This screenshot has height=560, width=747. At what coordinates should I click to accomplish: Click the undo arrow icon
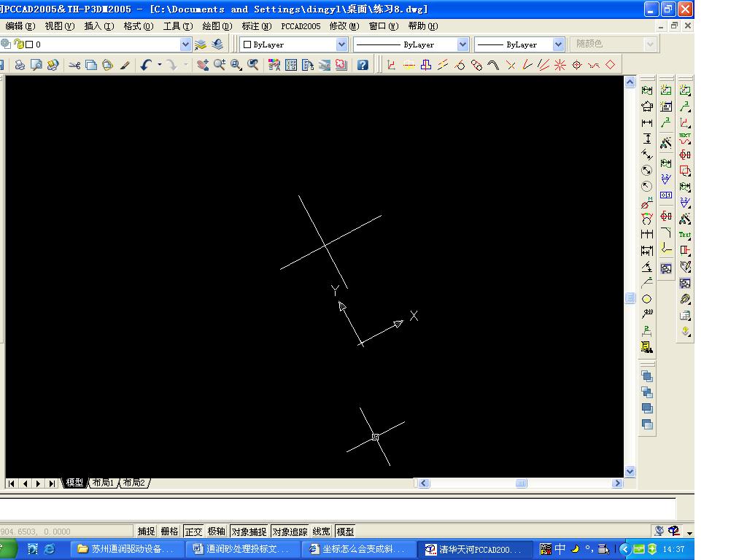pos(146,65)
